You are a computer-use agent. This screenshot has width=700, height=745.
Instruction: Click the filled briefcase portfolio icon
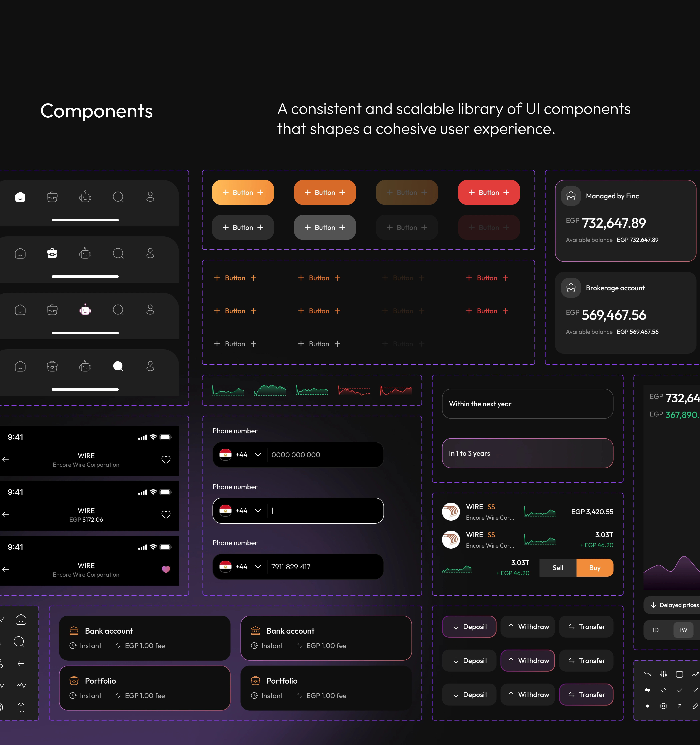52,253
